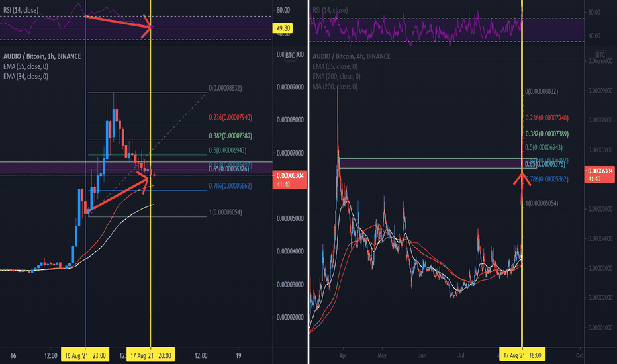This screenshot has width=617, height=364.
Task: Click 0.00005000 on the 1h price axis
Action: point(290,219)
